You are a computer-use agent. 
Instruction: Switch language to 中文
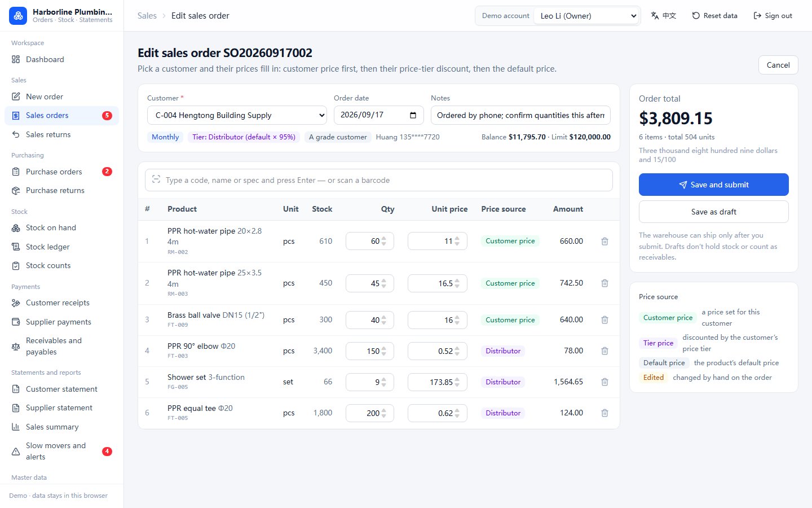tap(664, 16)
